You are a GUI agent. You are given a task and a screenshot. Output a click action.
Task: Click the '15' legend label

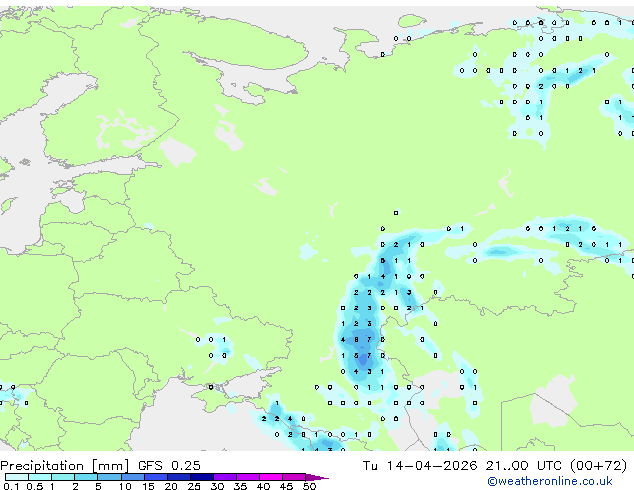coord(148,486)
